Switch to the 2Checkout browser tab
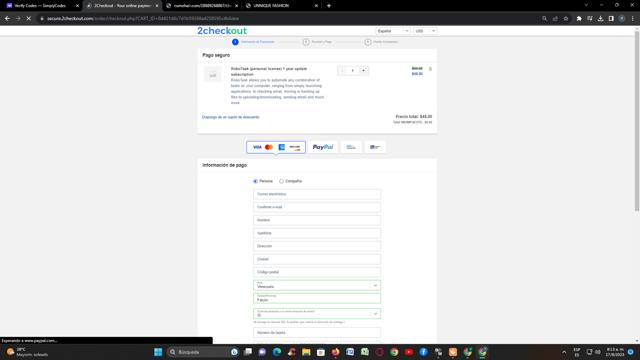 tap(121, 6)
